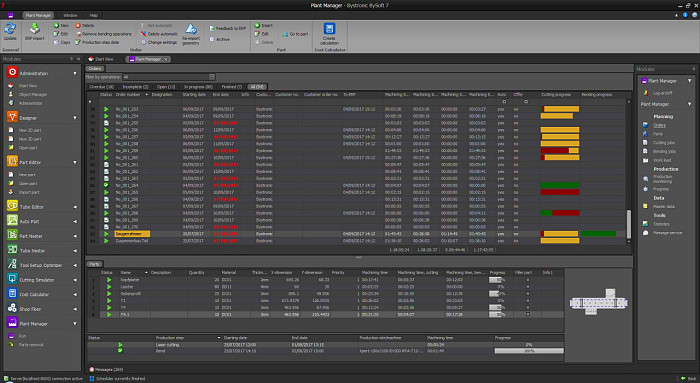This screenshot has width=700, height=383.
Task: Switch to the Finished orders tab
Action: pos(232,87)
